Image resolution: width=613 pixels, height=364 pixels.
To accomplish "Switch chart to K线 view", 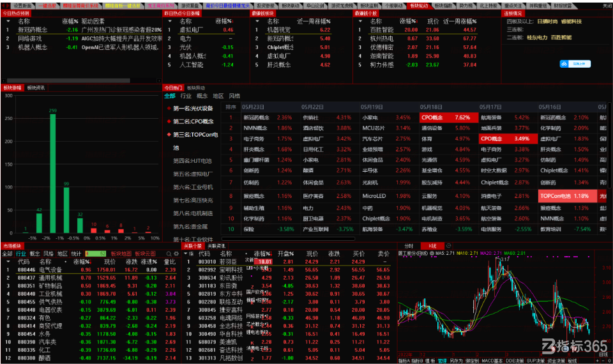I will tap(432, 246).
